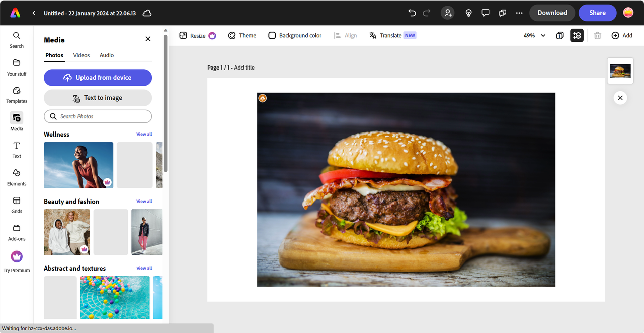Toggle the layers panel button in toolbar
The height and width of the screenshot is (333, 644).
577,36
